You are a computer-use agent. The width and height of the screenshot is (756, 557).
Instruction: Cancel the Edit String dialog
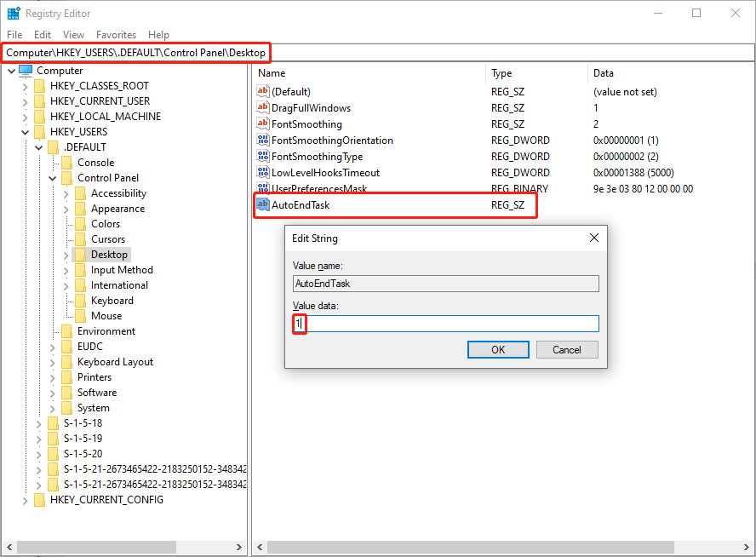(567, 350)
